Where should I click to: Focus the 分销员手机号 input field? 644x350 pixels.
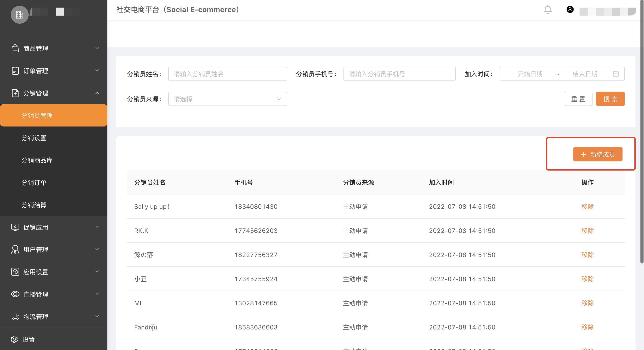pyautogui.click(x=399, y=74)
